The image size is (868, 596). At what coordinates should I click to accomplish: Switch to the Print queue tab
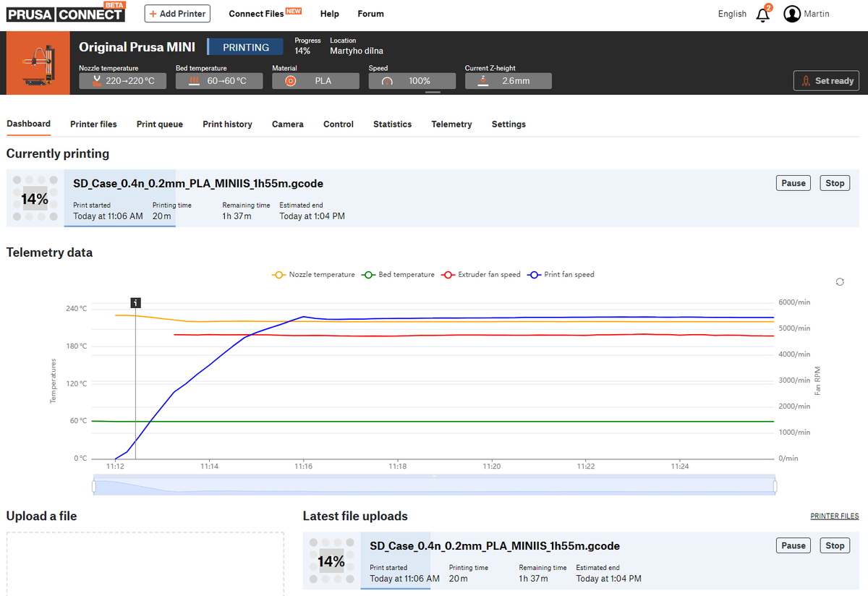coord(160,124)
